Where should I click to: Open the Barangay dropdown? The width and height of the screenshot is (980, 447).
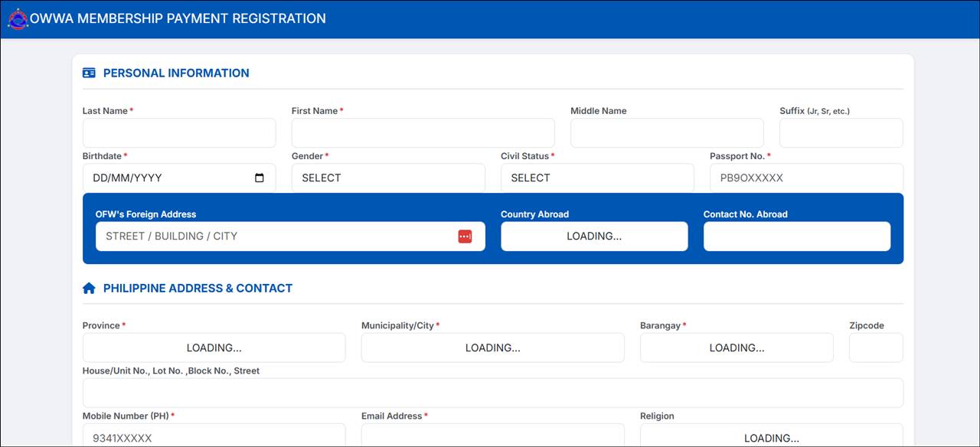tap(737, 347)
